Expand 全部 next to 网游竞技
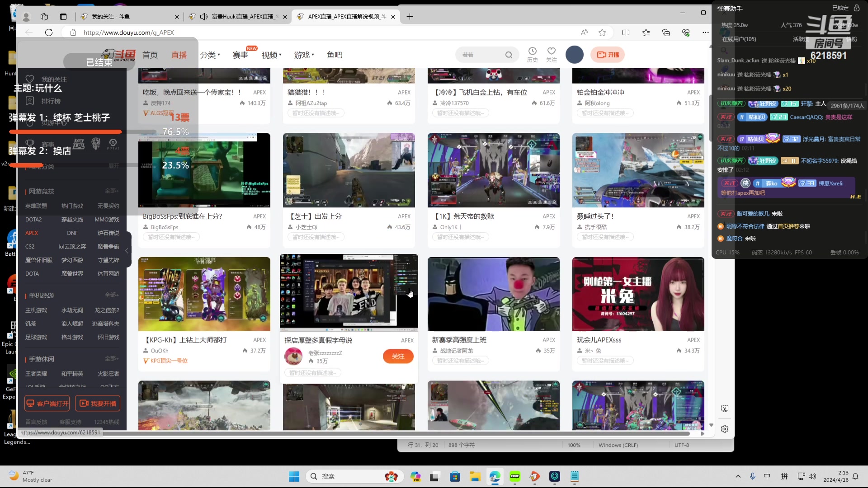 pyautogui.click(x=112, y=191)
